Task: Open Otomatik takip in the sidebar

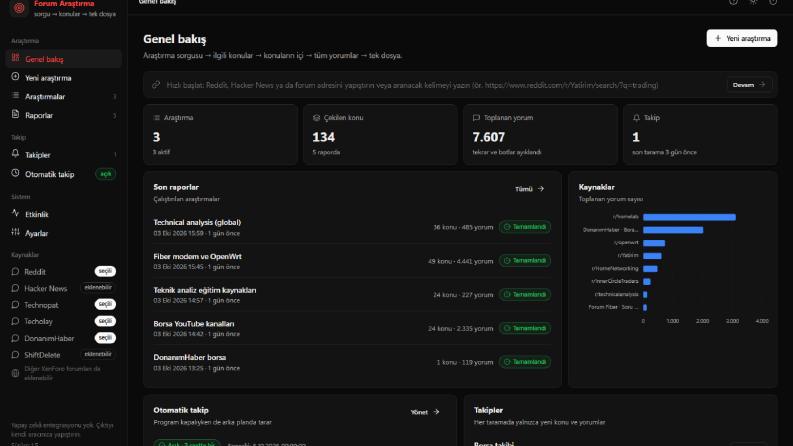Action: (64, 174)
